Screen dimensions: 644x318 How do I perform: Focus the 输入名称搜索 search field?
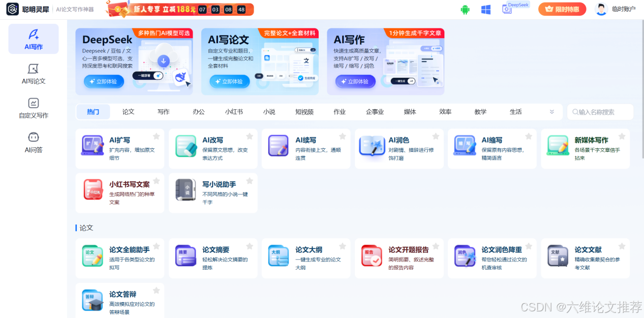(x=600, y=112)
